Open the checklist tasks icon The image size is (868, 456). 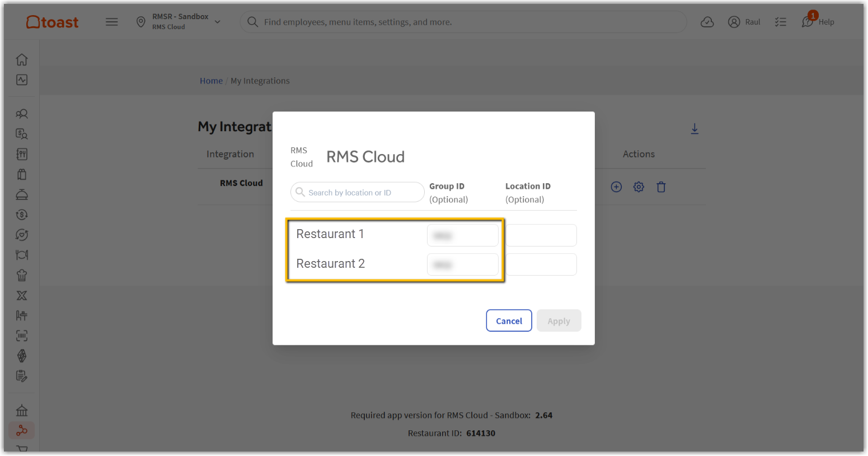click(x=781, y=22)
